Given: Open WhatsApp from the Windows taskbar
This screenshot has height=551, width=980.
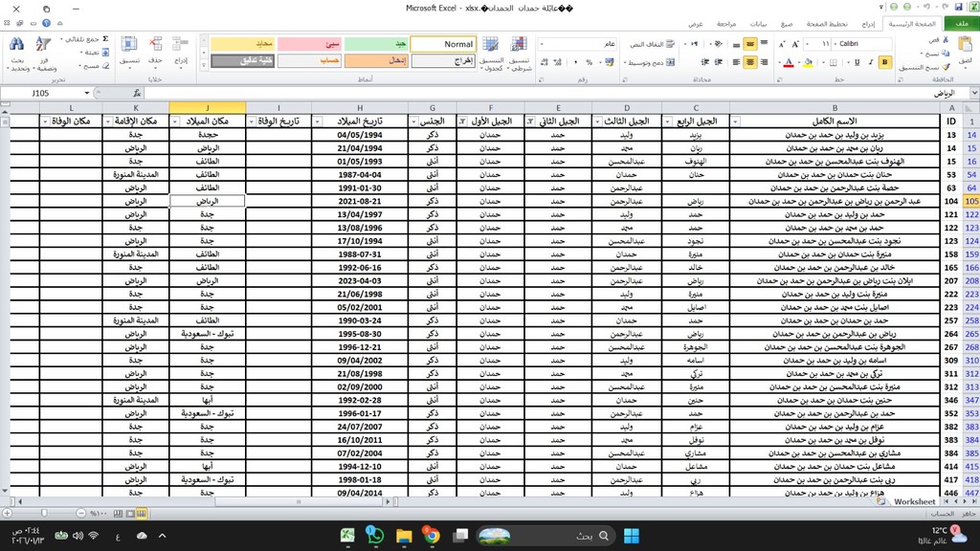Looking at the screenshot, I should click(x=375, y=536).
